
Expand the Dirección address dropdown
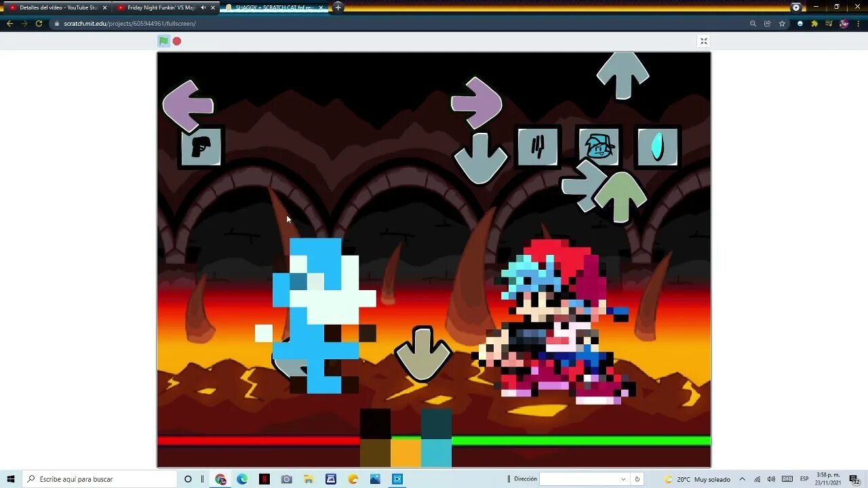tap(623, 479)
